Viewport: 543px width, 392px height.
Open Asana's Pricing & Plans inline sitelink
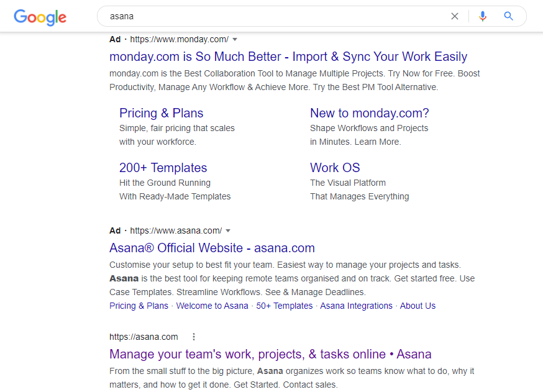[139, 306]
